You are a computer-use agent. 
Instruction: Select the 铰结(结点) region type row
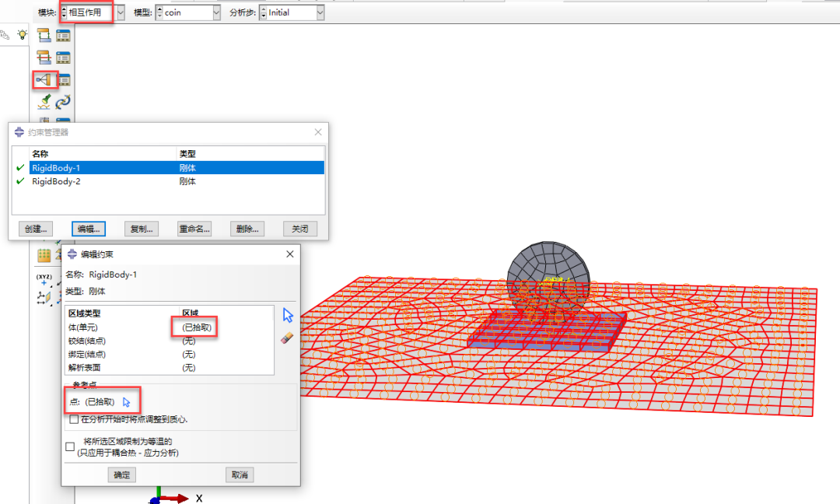(170, 341)
